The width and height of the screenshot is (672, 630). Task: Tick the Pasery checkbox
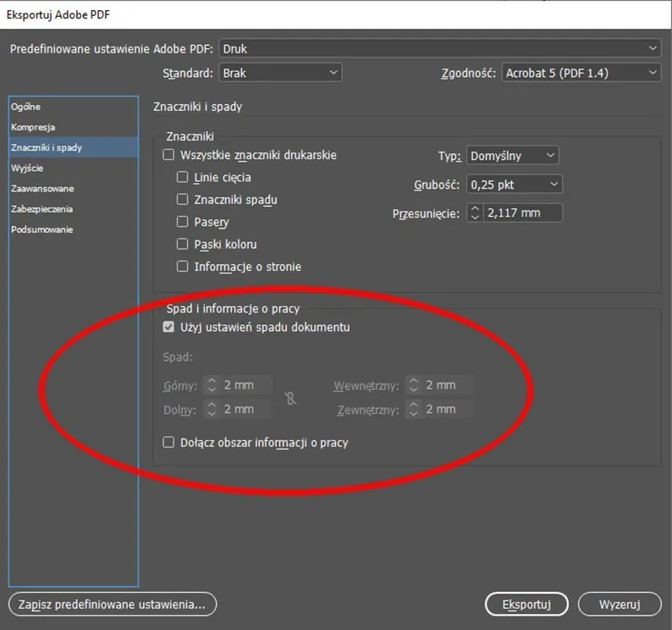182,222
